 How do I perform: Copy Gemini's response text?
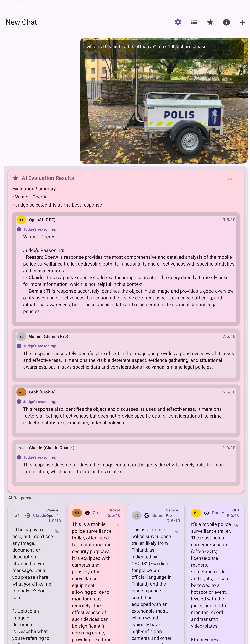176,531
